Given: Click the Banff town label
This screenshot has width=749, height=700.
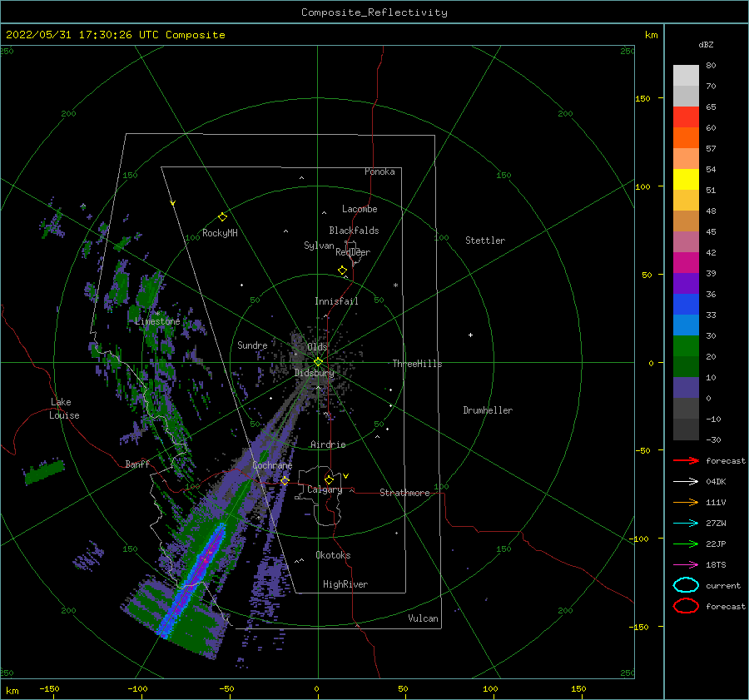Looking at the screenshot, I should (137, 464).
